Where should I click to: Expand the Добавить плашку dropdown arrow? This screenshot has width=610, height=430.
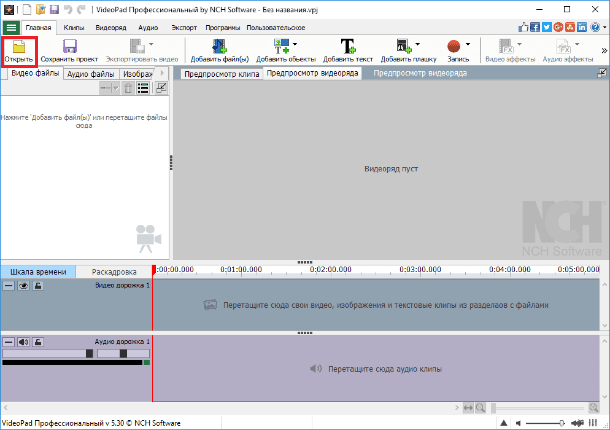[418, 44]
